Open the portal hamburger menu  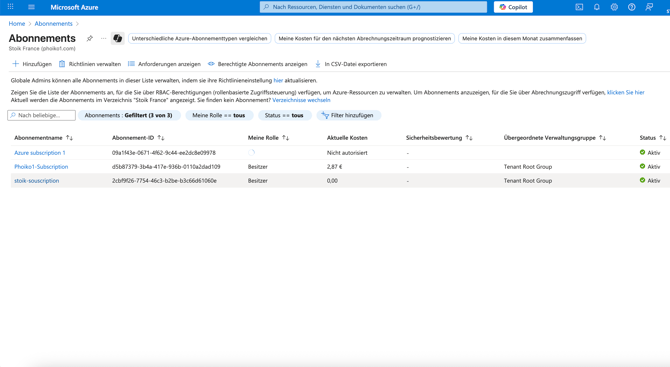pyautogui.click(x=31, y=7)
